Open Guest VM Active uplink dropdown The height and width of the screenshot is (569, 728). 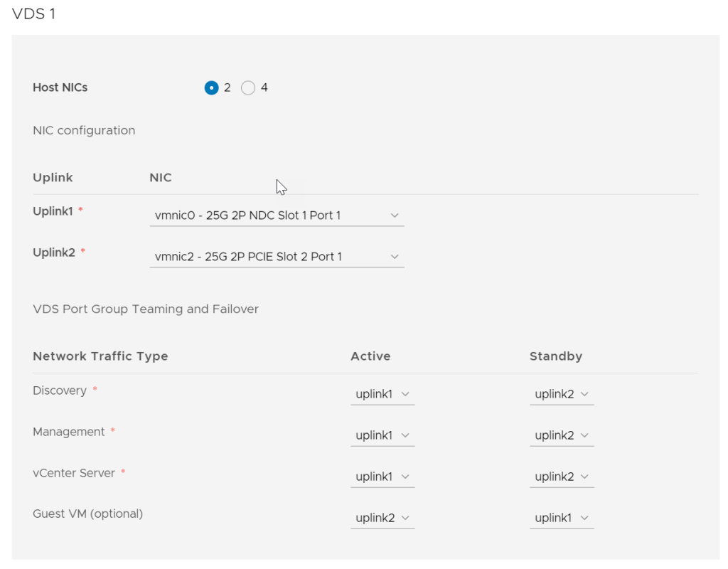(382, 518)
